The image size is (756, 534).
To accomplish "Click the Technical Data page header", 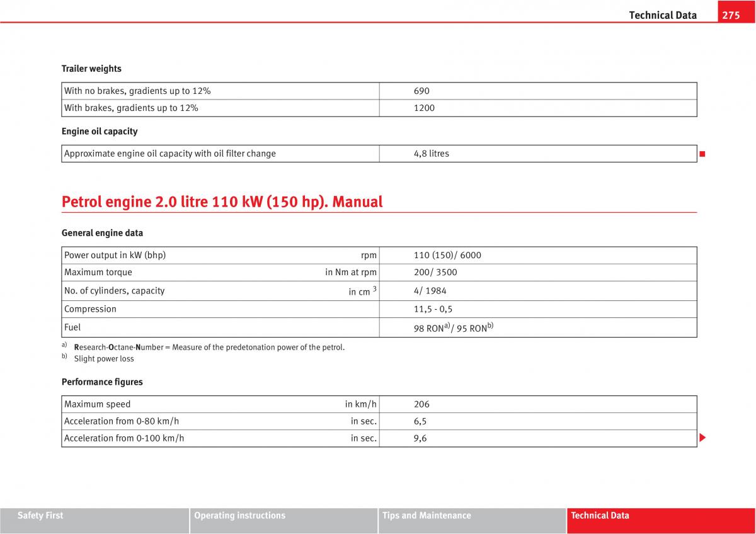I will point(663,15).
